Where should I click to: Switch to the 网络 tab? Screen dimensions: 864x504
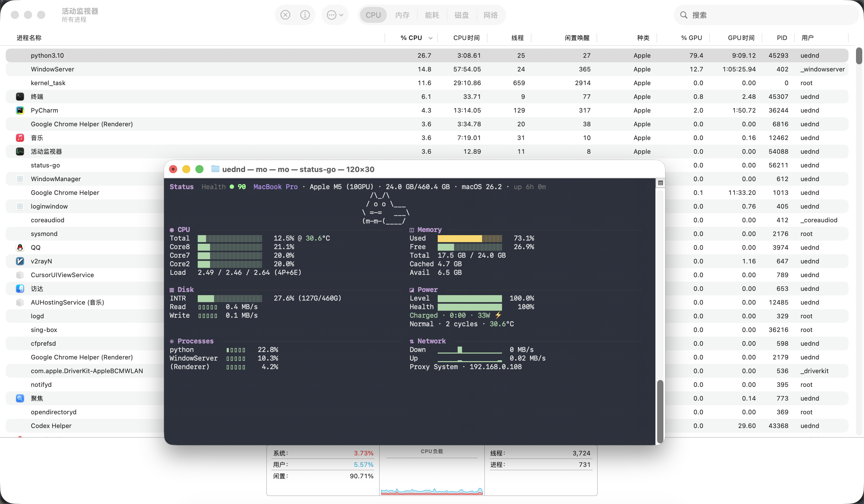click(490, 15)
